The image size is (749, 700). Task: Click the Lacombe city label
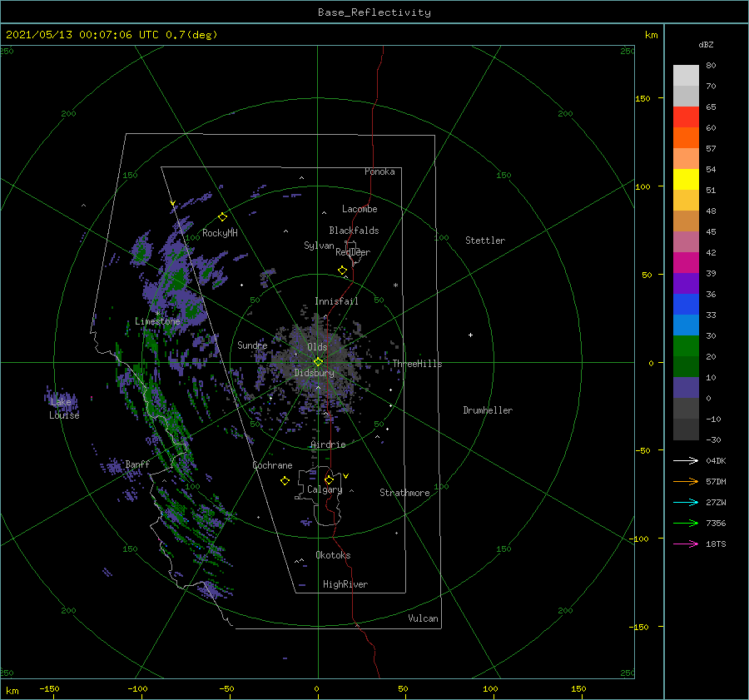360,209
